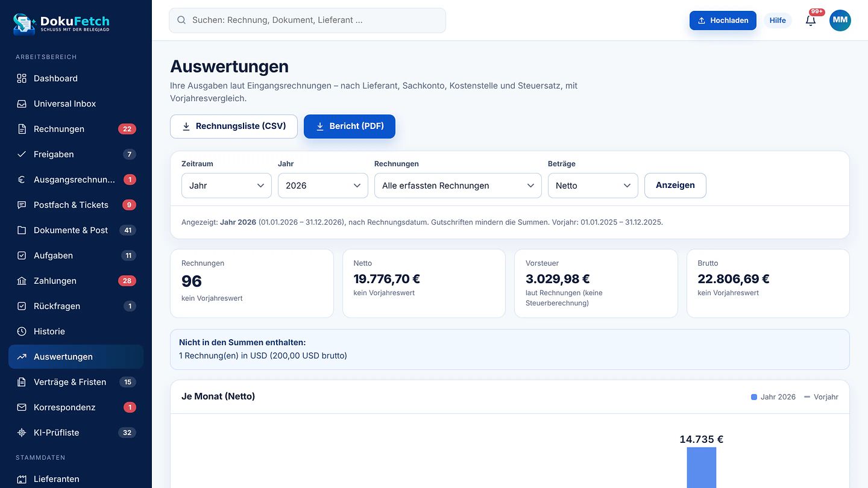
Task: Click the Korrespondenz envelope icon
Action: (22, 407)
